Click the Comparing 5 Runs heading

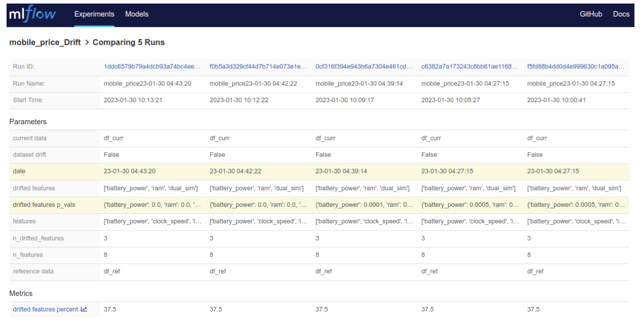click(x=129, y=42)
